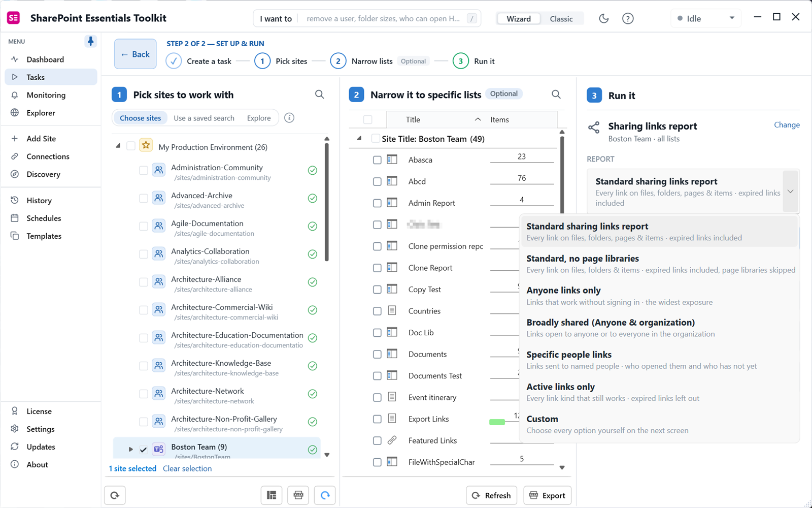Open help question mark icon

click(x=628, y=19)
